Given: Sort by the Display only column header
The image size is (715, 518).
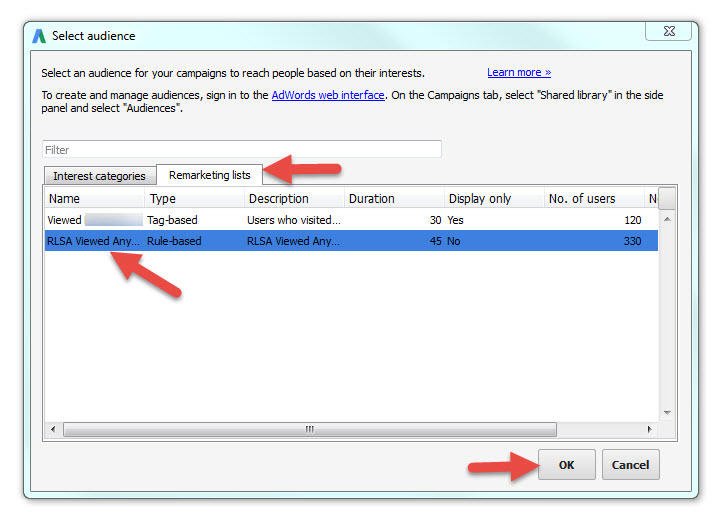Looking at the screenshot, I should pos(494,199).
